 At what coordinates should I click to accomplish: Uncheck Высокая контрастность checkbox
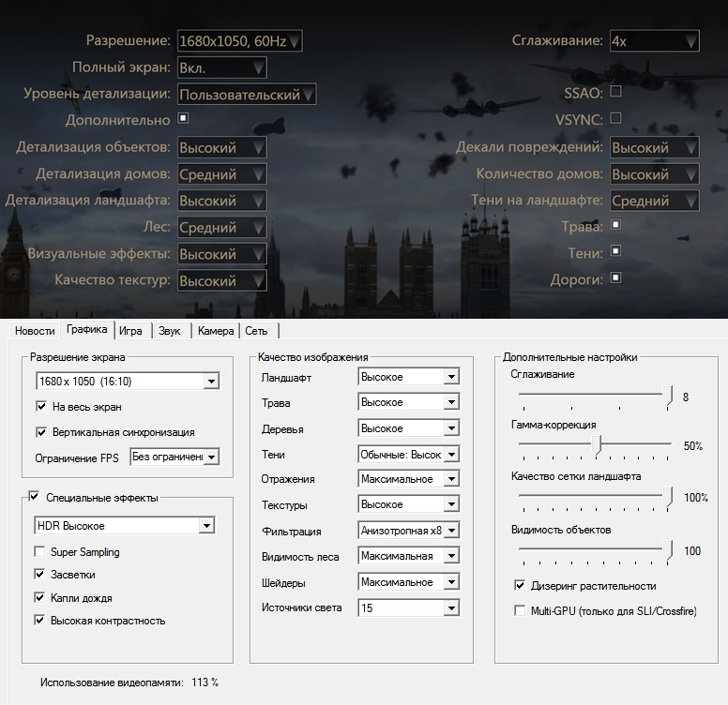click(x=39, y=621)
